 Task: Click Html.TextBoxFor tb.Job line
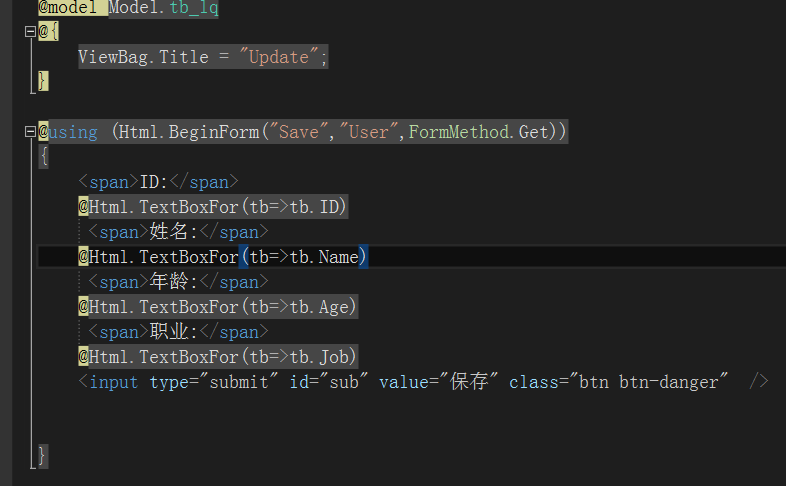[218, 357]
